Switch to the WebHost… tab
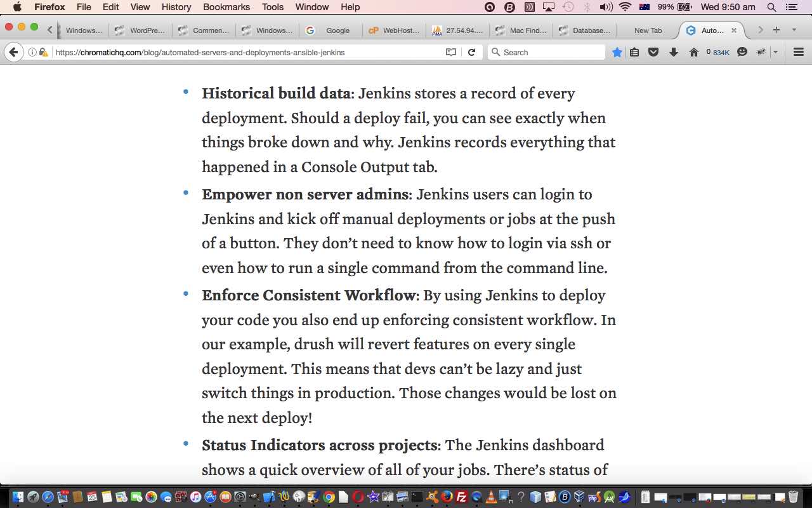The image size is (812, 508). coord(394,30)
